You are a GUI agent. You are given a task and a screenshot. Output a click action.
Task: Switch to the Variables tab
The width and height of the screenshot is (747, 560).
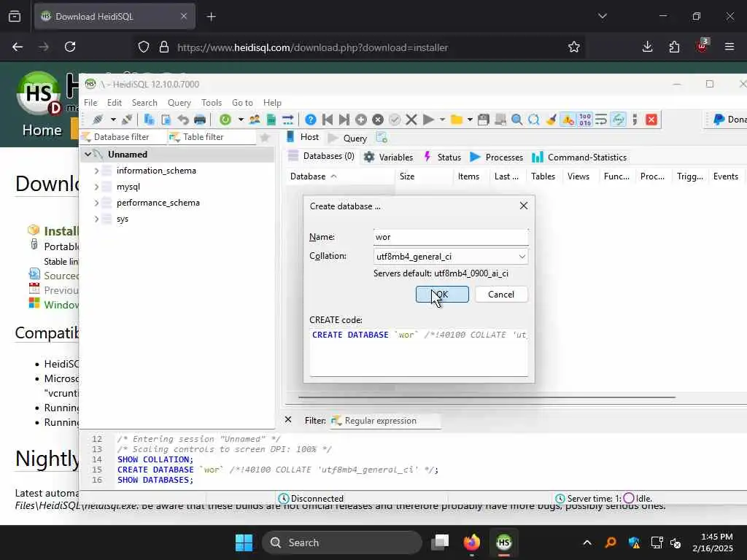coord(389,157)
